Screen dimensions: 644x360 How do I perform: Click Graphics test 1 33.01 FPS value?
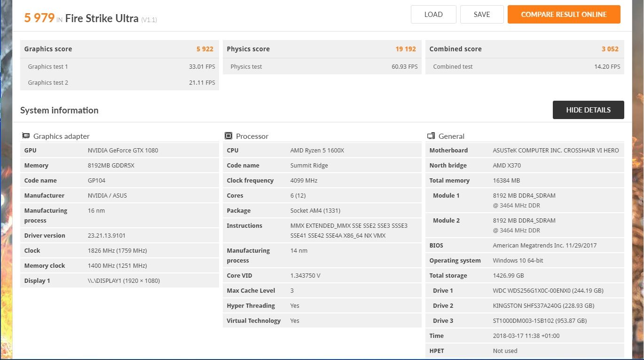[x=202, y=67]
